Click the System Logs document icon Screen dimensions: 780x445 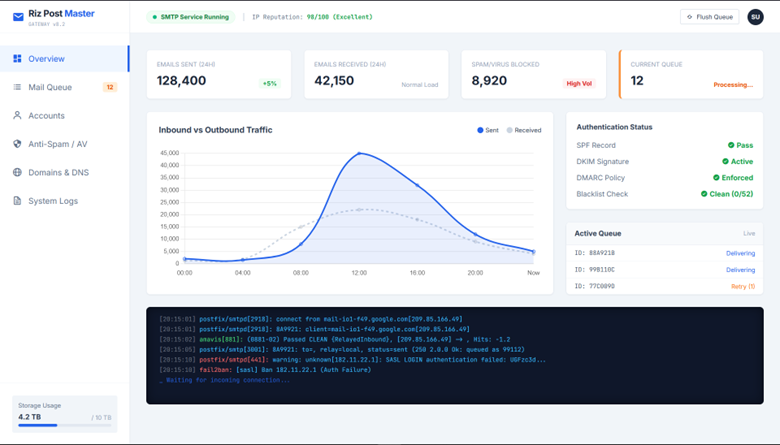tap(17, 201)
